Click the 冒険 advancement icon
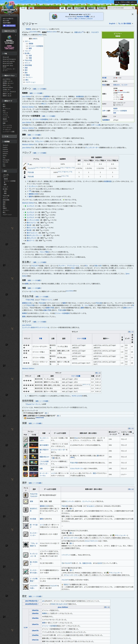Screen dimensions: 138x644 (x=26, y=501)
